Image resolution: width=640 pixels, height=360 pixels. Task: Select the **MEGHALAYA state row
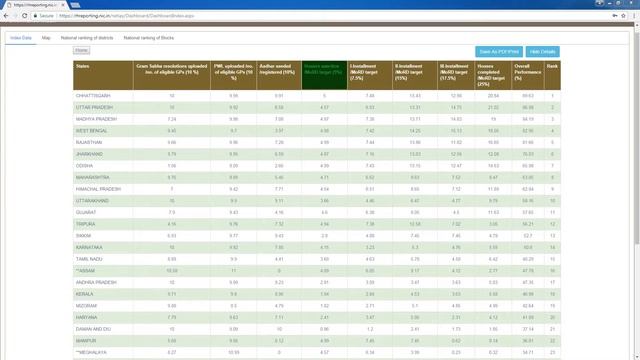coord(317,352)
